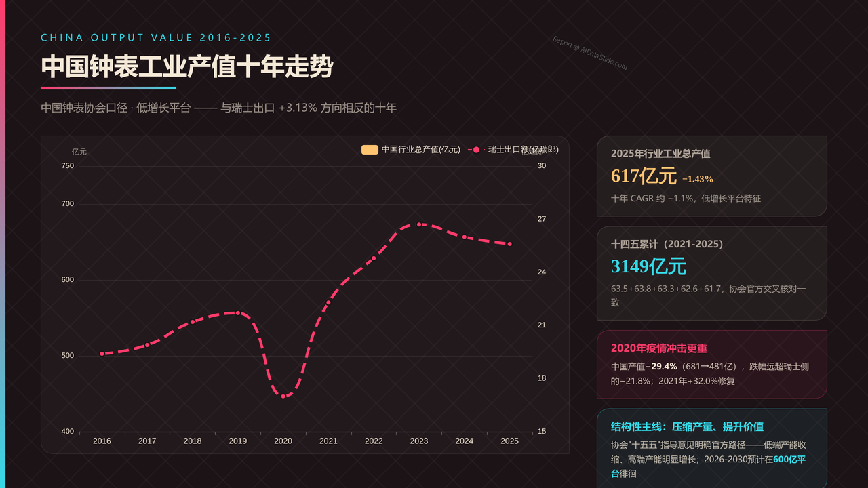Click the 2018 x-axis year label
868x488 pixels.
(193, 441)
